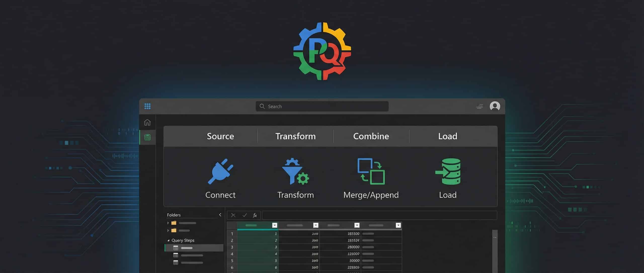Open the user profile avatar
Screen dimensions: 644x273
tap(495, 106)
